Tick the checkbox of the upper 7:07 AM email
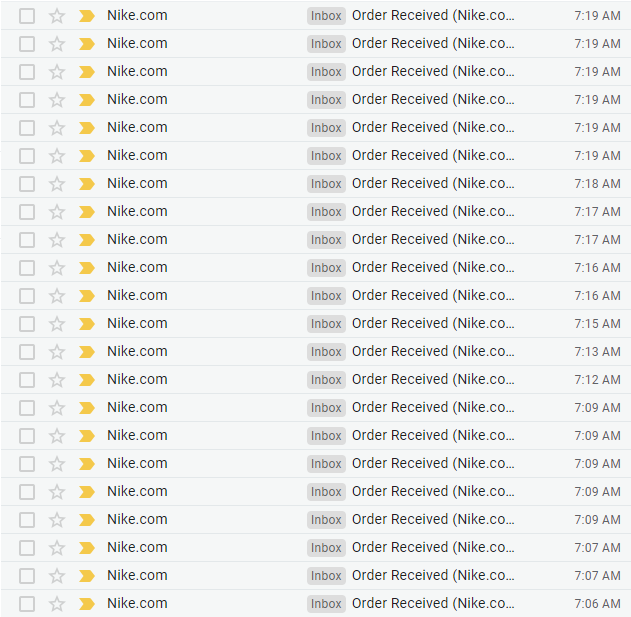The height and width of the screenshot is (617, 631). (x=27, y=548)
